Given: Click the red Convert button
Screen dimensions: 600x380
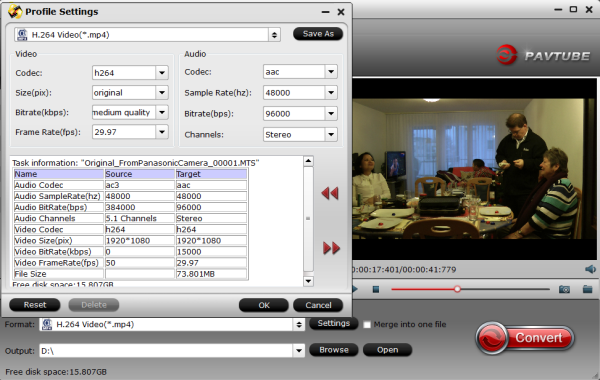Looking at the screenshot, I should pos(525,338).
